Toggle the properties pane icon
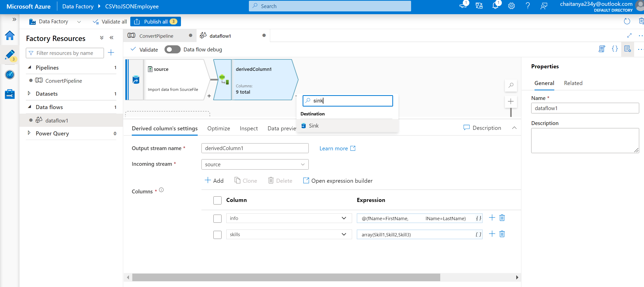The image size is (644, 287). tap(628, 49)
